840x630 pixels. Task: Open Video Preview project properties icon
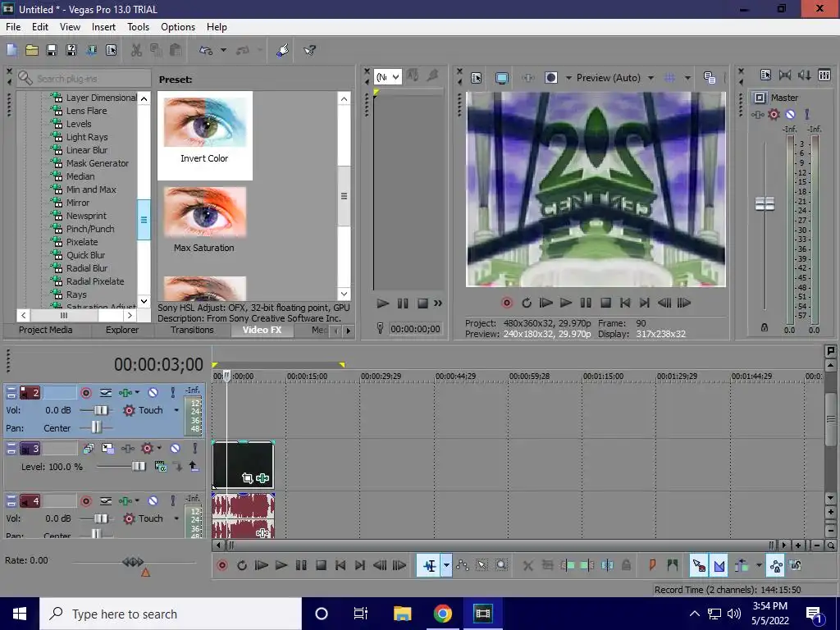click(x=477, y=78)
